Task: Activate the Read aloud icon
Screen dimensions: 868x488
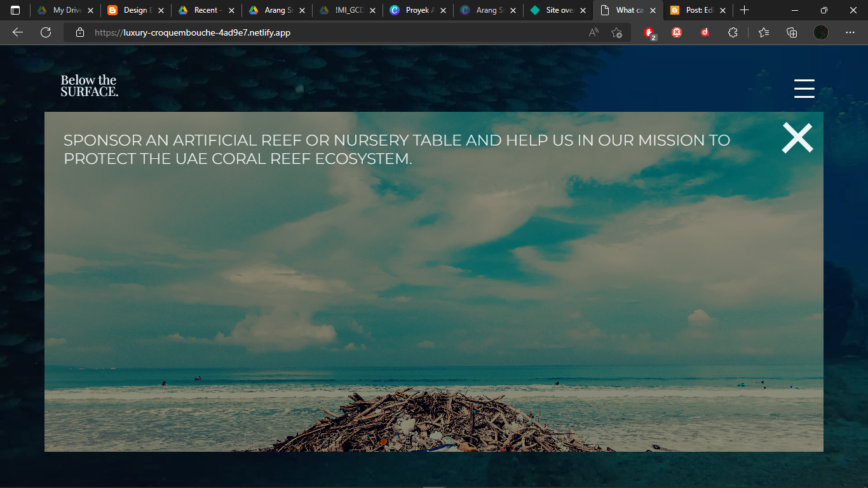Action: click(x=593, y=32)
